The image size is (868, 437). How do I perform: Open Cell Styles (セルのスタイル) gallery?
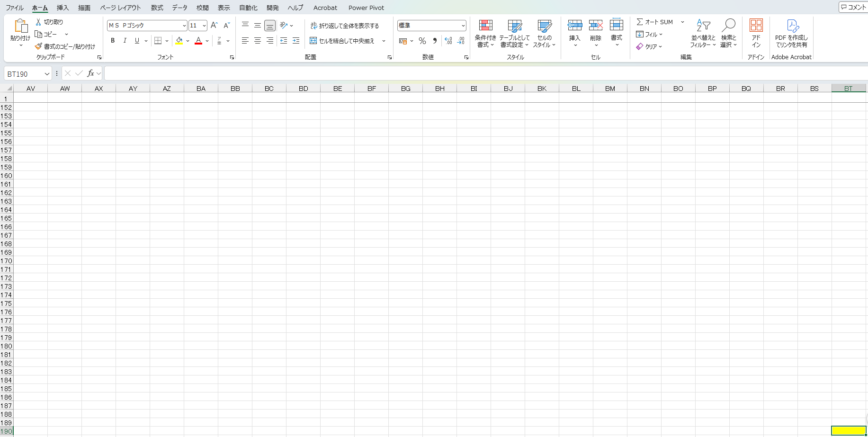point(544,33)
